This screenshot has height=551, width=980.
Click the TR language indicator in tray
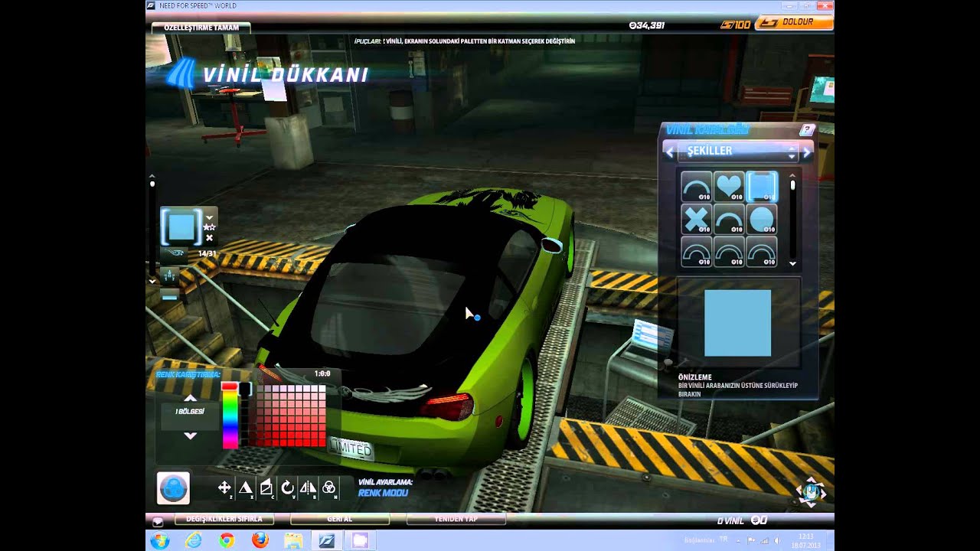click(724, 539)
